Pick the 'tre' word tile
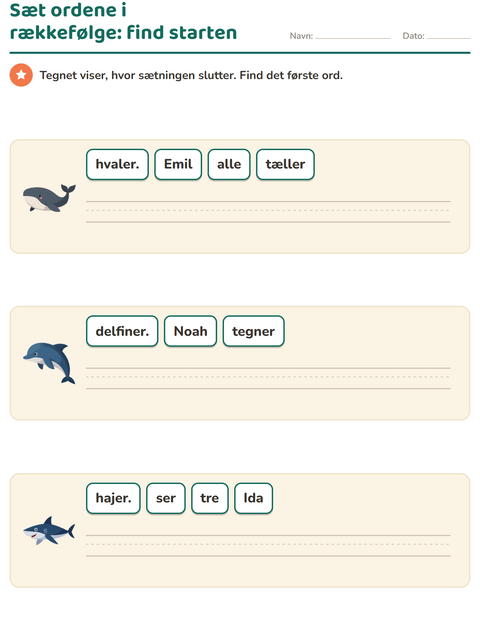The height and width of the screenshot is (620, 480). [x=210, y=498]
